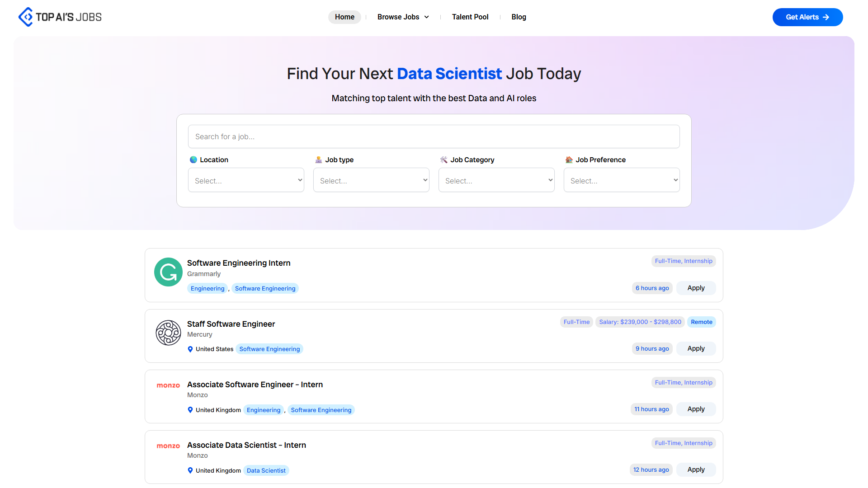Open the Location select dropdown
This screenshot has width=868, height=488.
(x=246, y=180)
